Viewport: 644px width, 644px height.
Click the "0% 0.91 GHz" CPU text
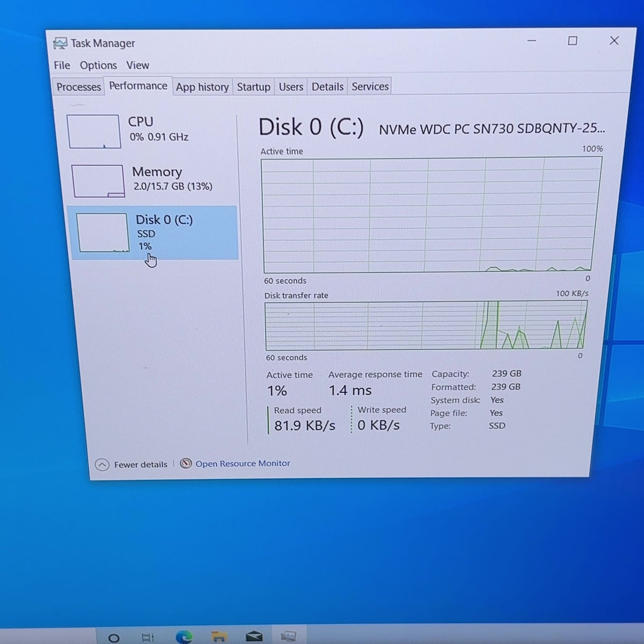[159, 137]
